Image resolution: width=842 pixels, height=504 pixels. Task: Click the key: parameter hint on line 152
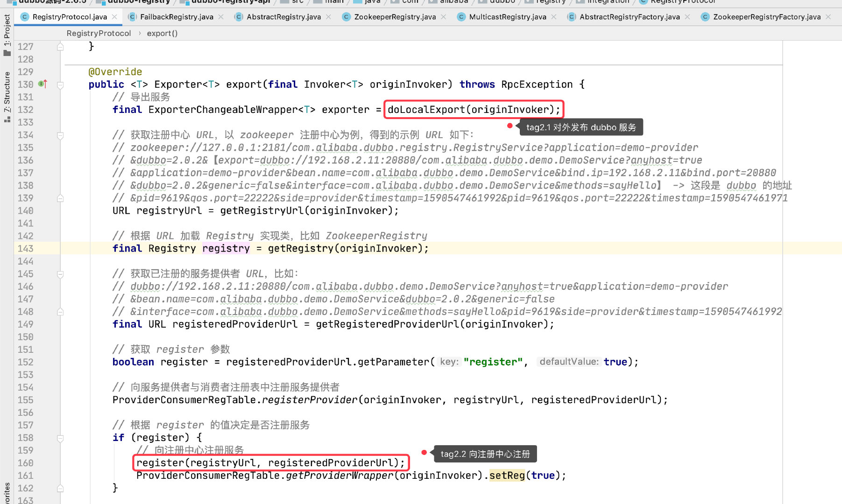tap(449, 362)
